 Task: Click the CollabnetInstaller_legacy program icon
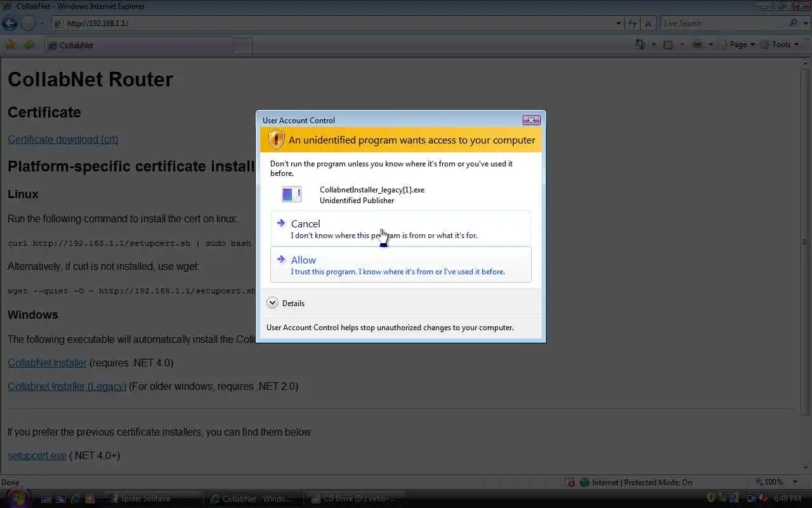[x=292, y=194]
